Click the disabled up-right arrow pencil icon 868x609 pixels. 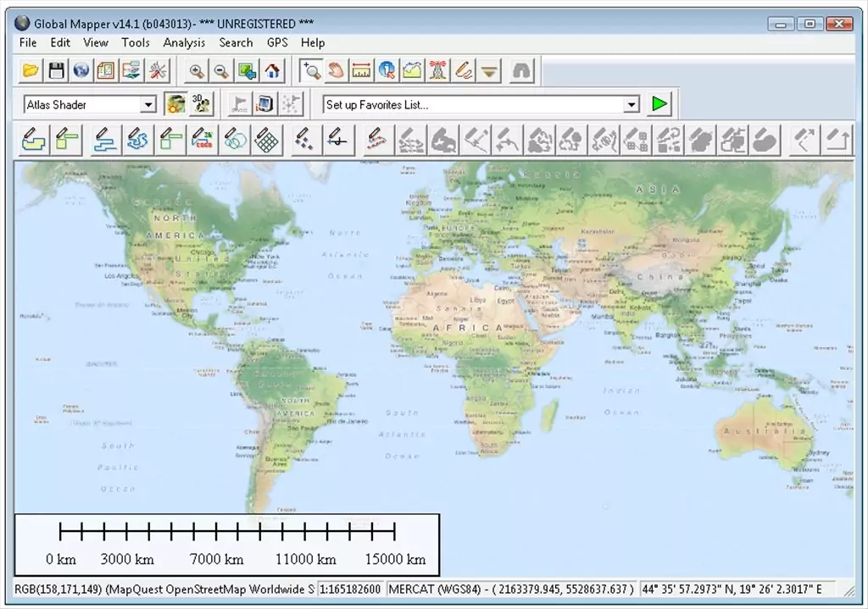pos(837,140)
